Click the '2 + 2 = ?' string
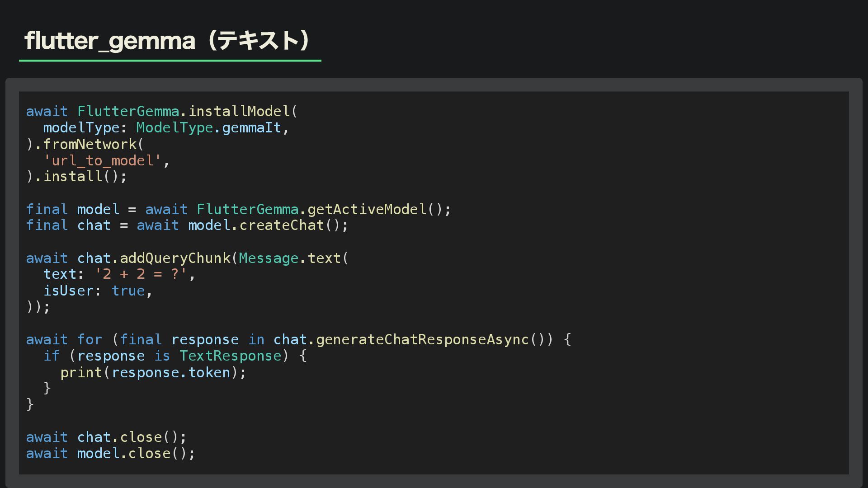 click(141, 274)
